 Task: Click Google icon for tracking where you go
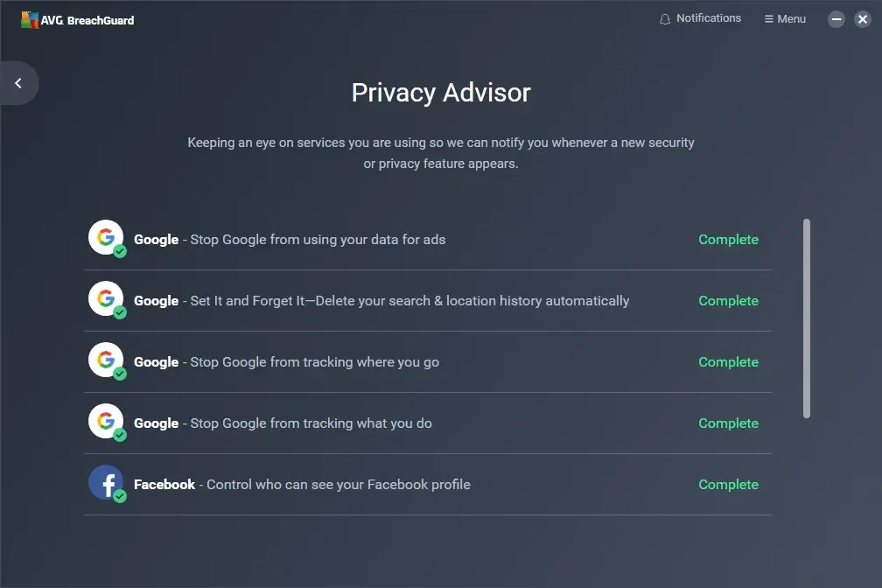tap(106, 360)
